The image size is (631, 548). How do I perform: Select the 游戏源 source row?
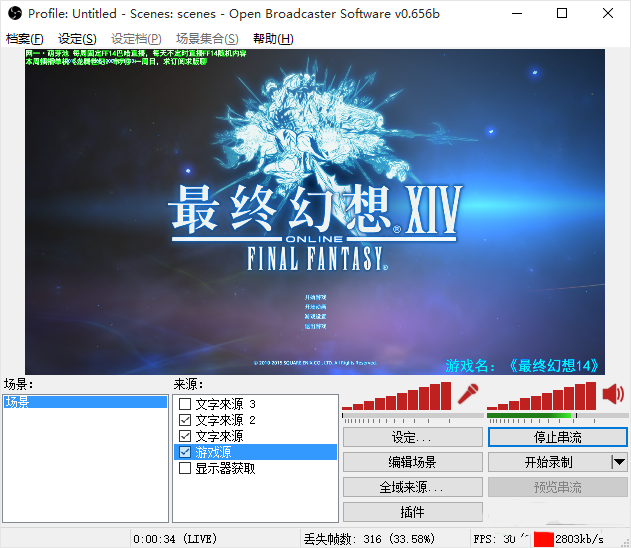(256, 452)
